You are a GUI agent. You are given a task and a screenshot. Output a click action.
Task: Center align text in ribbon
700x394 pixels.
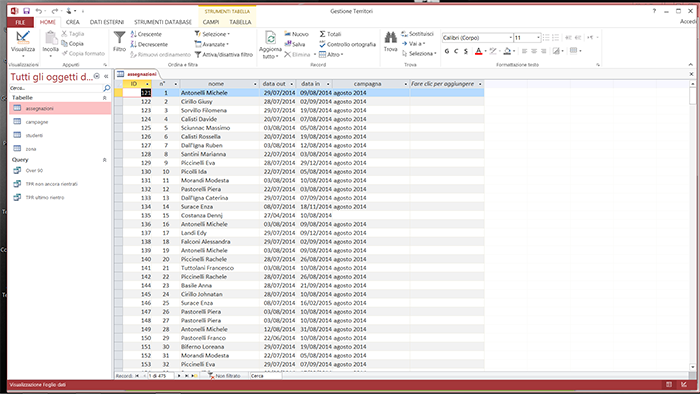[534, 51]
